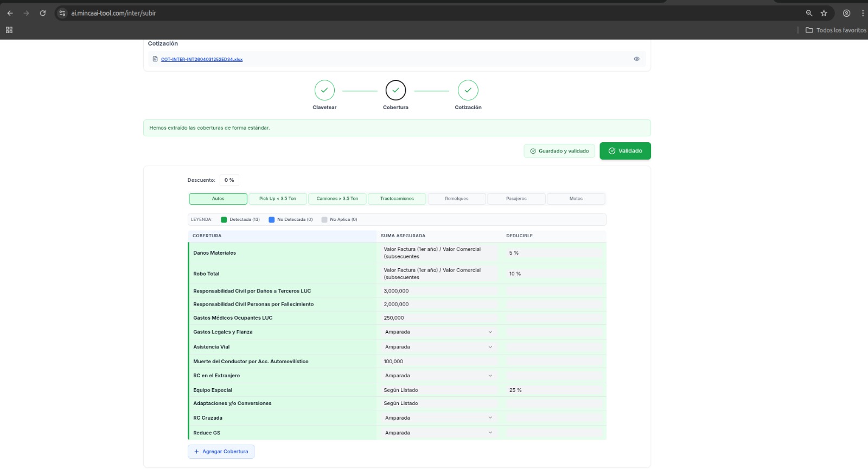Expand Reduce GS Amparada dropdown

pos(438,433)
